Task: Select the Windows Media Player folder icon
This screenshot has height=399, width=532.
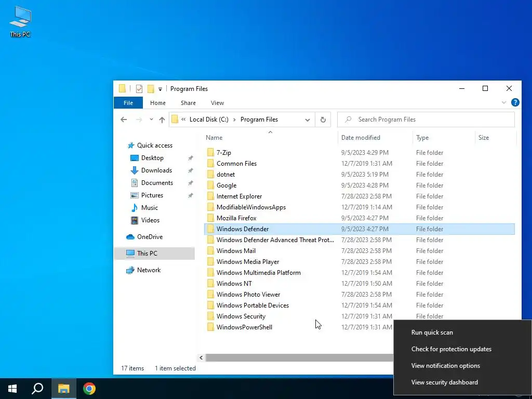Action: 210,262
